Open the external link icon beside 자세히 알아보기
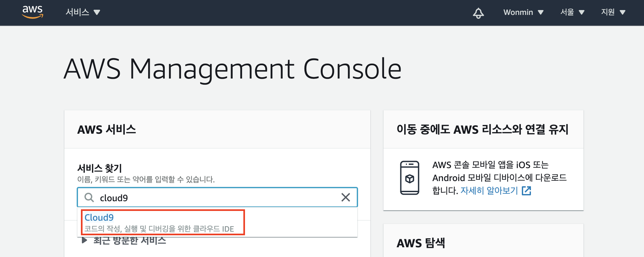Viewport: 644px width, 257px height. pos(526,191)
